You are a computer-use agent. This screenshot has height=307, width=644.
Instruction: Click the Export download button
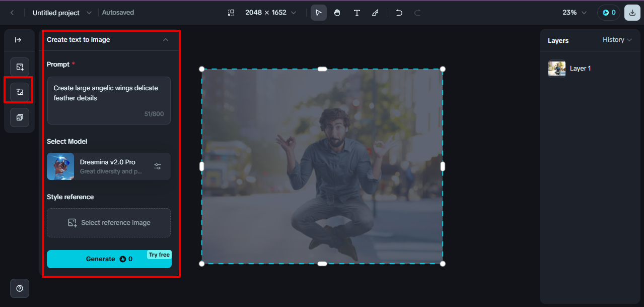[x=632, y=13]
